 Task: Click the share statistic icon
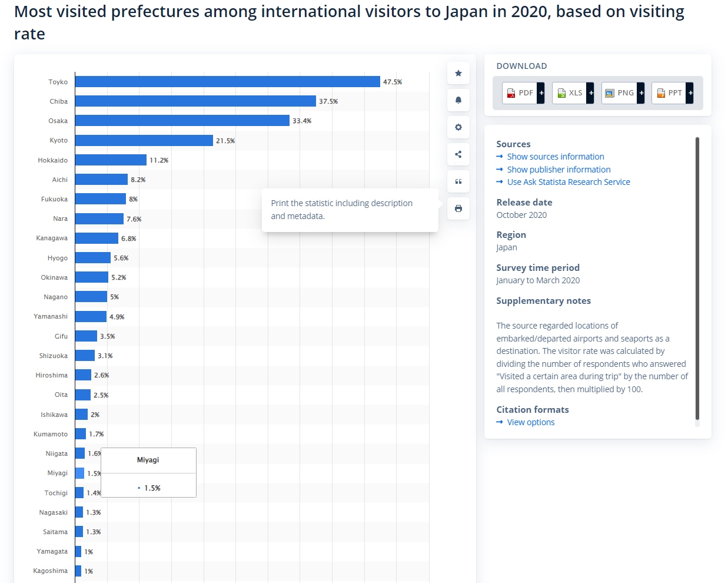tap(458, 154)
